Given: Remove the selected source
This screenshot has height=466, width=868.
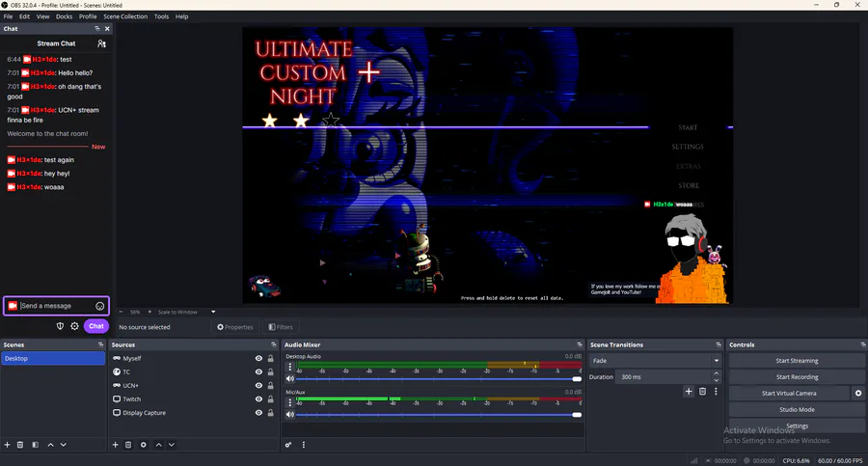Looking at the screenshot, I should 128,445.
